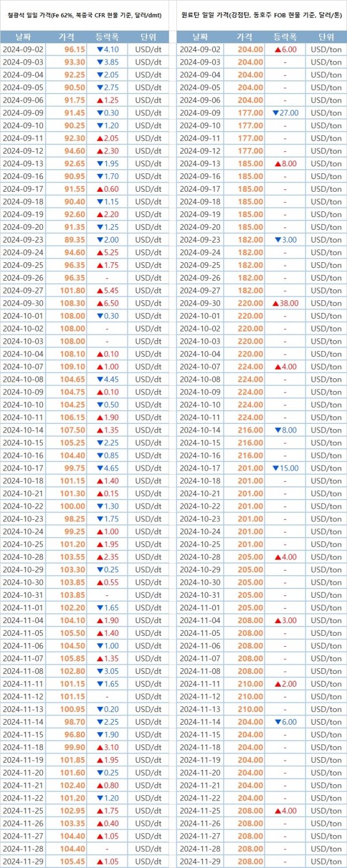Click the blue down arrow beside 15.00
Viewport: 347px width, 868px height.
coord(275,468)
